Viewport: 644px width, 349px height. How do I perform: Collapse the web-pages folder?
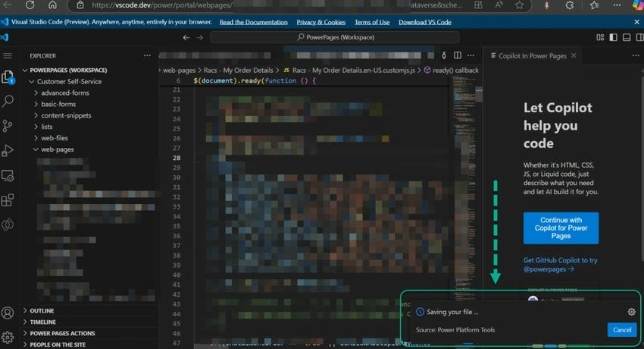[x=57, y=149]
